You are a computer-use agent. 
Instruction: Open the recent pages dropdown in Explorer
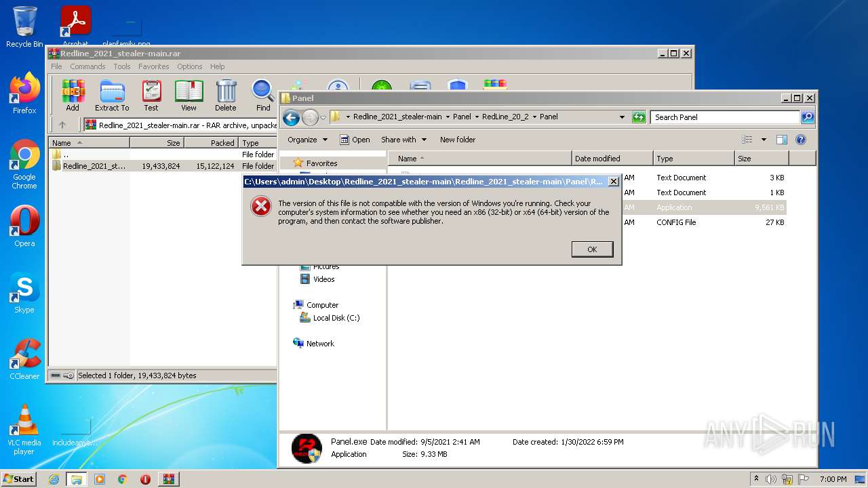click(323, 117)
